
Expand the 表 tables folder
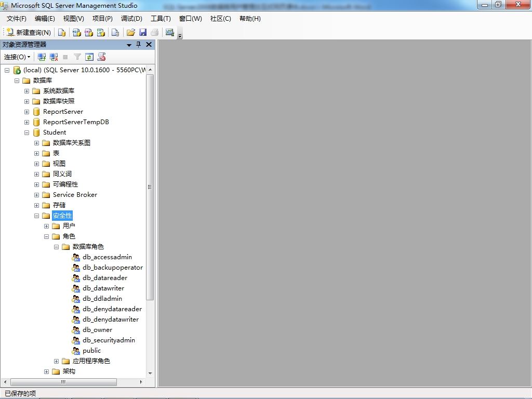(x=37, y=153)
